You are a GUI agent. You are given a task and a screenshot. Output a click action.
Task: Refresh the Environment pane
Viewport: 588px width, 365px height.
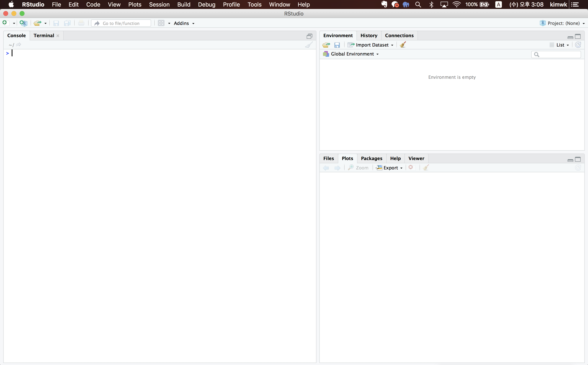coord(578,45)
